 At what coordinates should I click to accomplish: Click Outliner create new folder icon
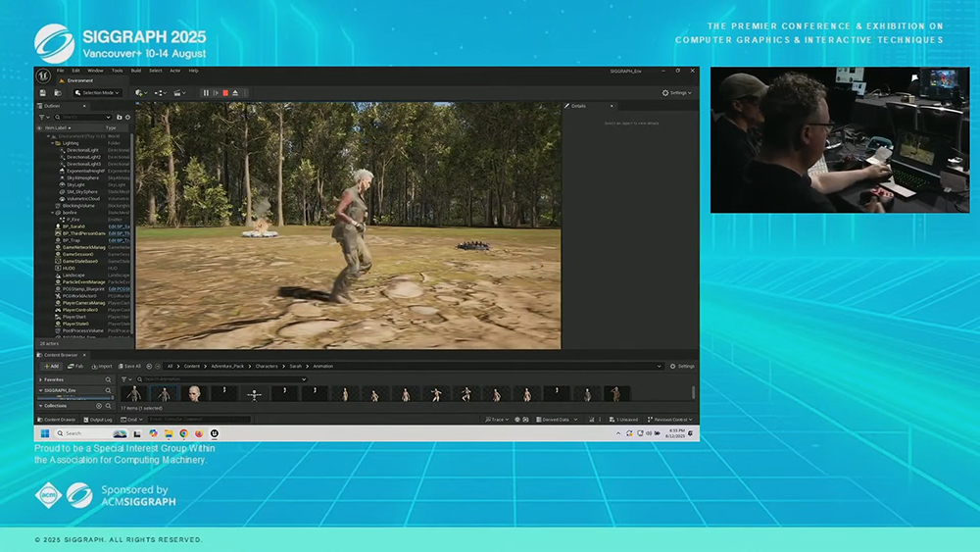[x=120, y=117]
